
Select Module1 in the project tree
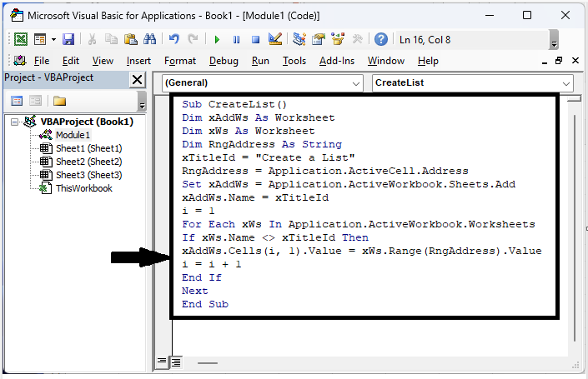coord(73,135)
